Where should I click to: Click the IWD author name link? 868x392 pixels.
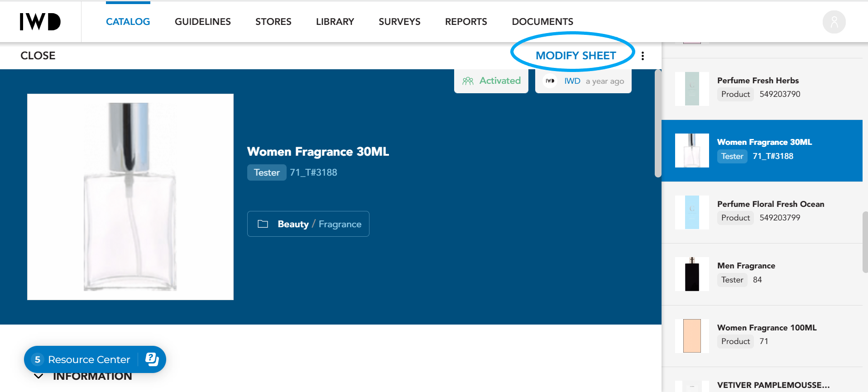click(572, 81)
